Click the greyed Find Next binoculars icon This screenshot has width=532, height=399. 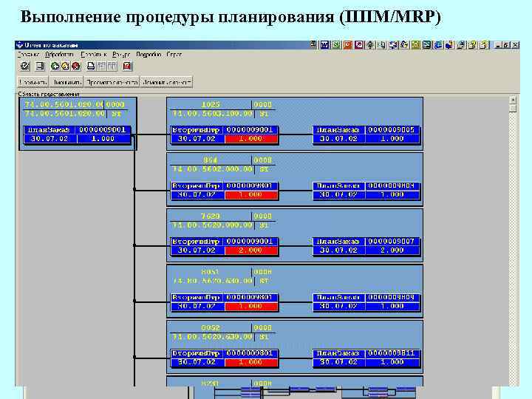[112, 66]
